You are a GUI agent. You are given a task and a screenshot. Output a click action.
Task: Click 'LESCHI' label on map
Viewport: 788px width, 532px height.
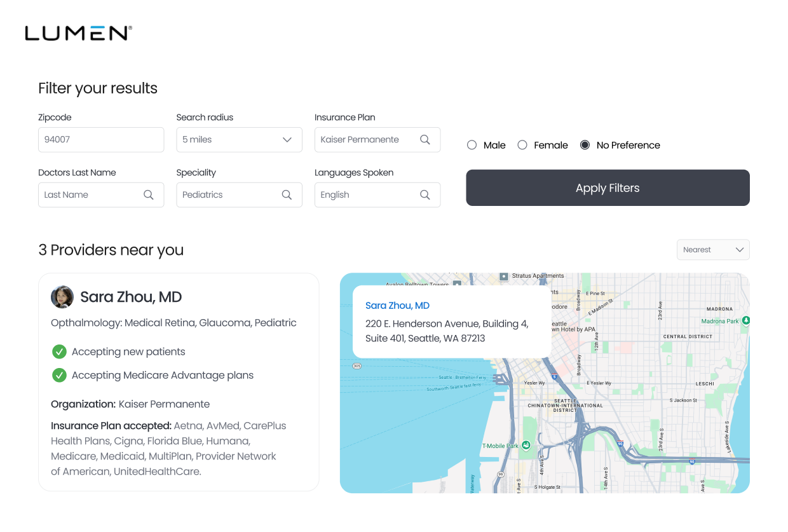coord(705,384)
